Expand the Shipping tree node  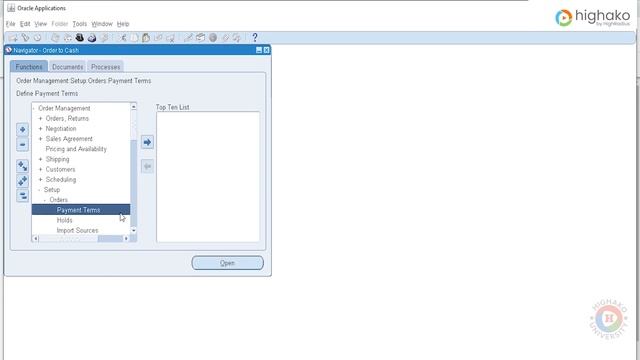[40, 159]
